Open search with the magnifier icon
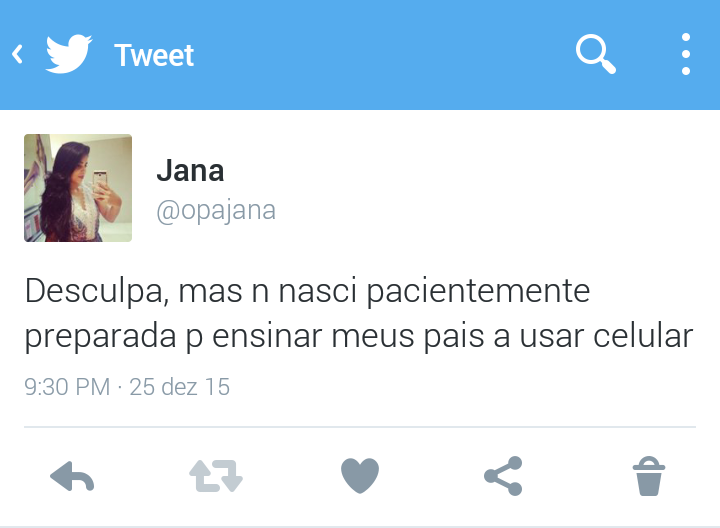 point(596,54)
